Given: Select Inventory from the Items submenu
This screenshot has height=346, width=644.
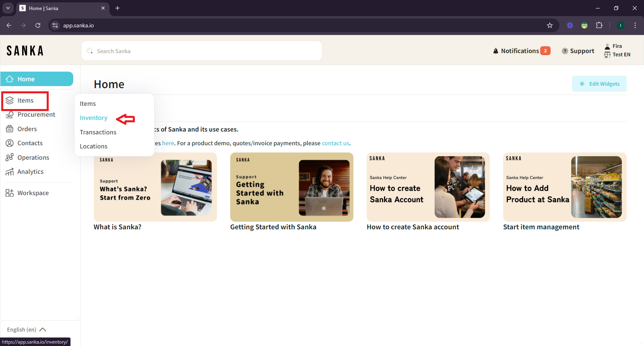Looking at the screenshot, I should (93, 118).
